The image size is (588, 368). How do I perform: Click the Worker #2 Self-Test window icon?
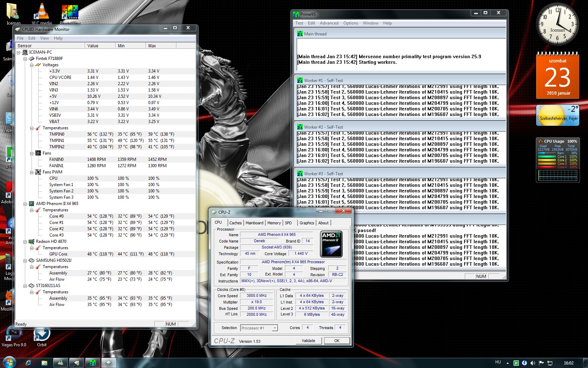click(x=300, y=127)
